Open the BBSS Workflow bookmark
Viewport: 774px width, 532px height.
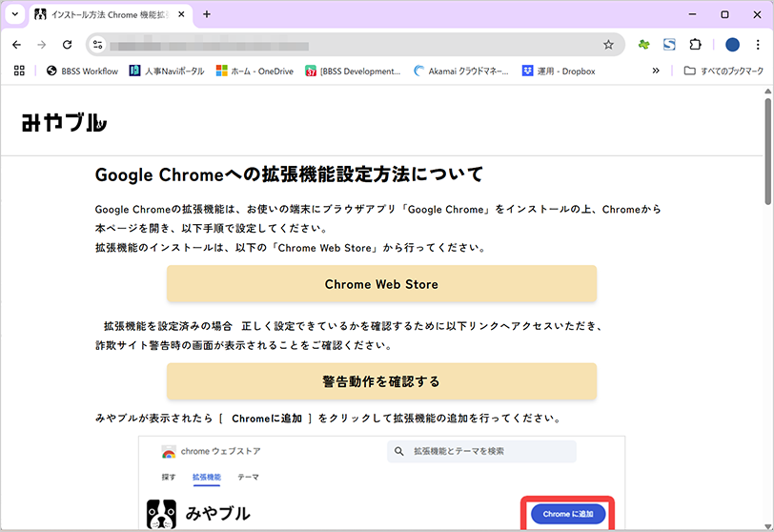(82, 71)
